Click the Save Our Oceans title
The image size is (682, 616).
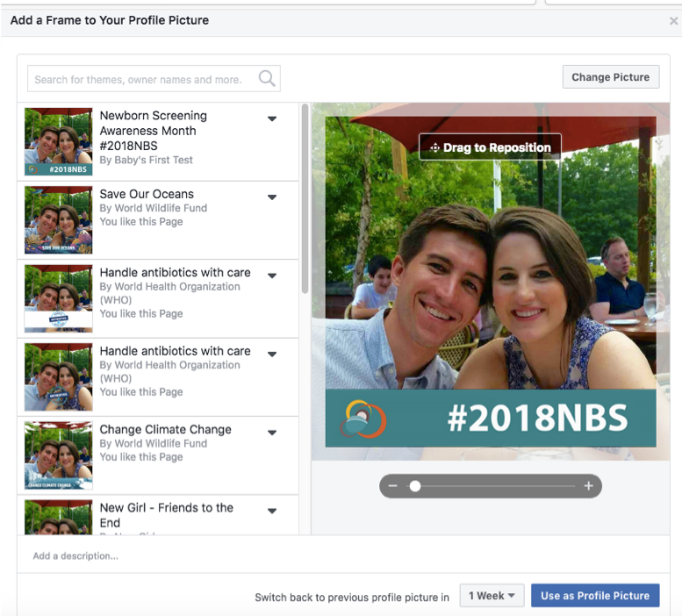147,194
